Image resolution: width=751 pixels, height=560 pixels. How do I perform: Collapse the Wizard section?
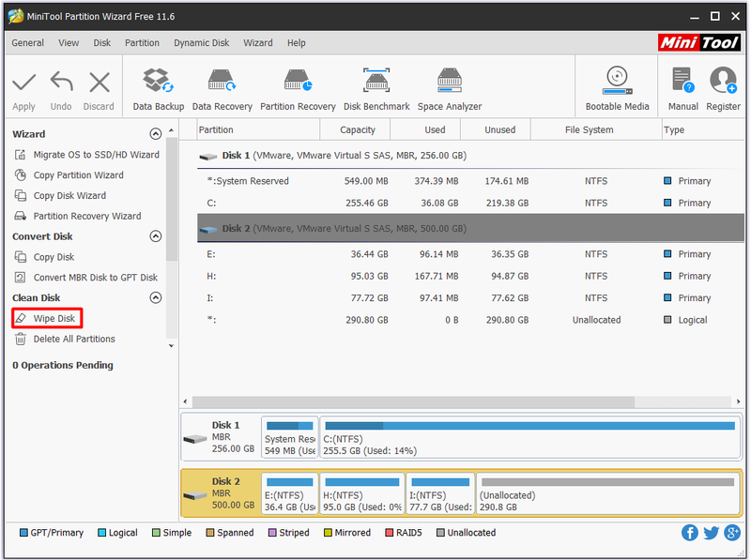[156, 133]
